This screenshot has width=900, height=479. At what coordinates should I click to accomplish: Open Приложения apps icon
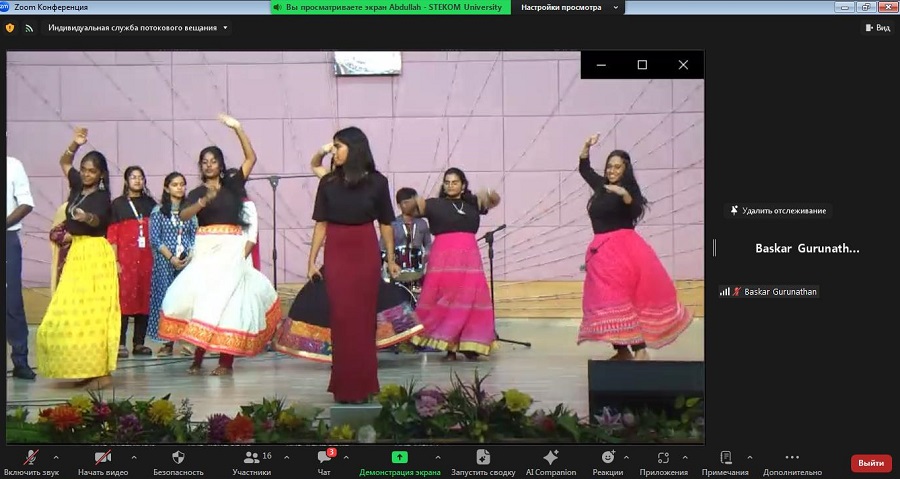[x=664, y=457]
